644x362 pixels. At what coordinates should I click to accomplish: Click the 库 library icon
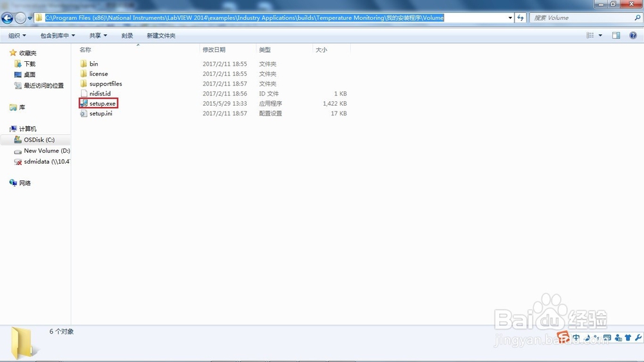tap(13, 107)
